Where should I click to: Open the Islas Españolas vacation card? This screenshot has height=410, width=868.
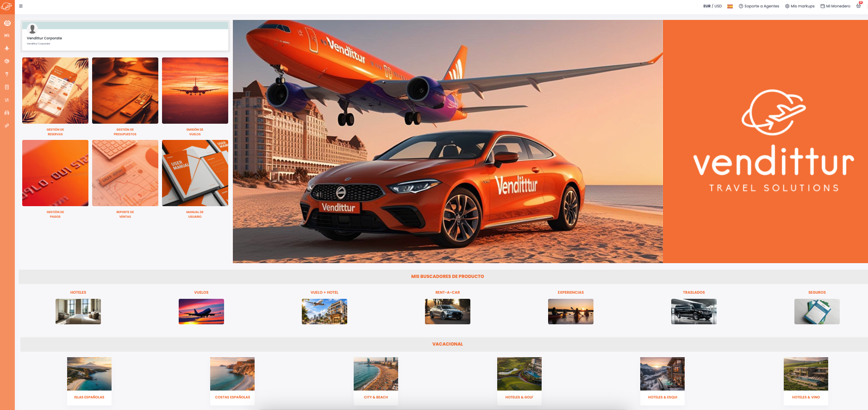coord(89,381)
